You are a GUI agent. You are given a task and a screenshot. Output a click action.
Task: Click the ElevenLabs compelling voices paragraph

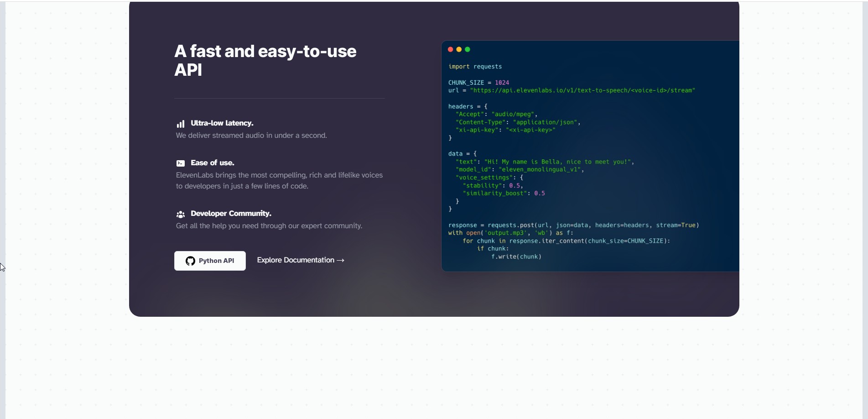[279, 181]
